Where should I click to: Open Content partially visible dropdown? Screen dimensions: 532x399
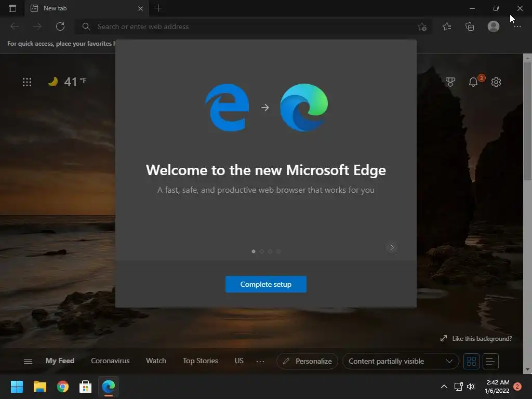[401, 362]
